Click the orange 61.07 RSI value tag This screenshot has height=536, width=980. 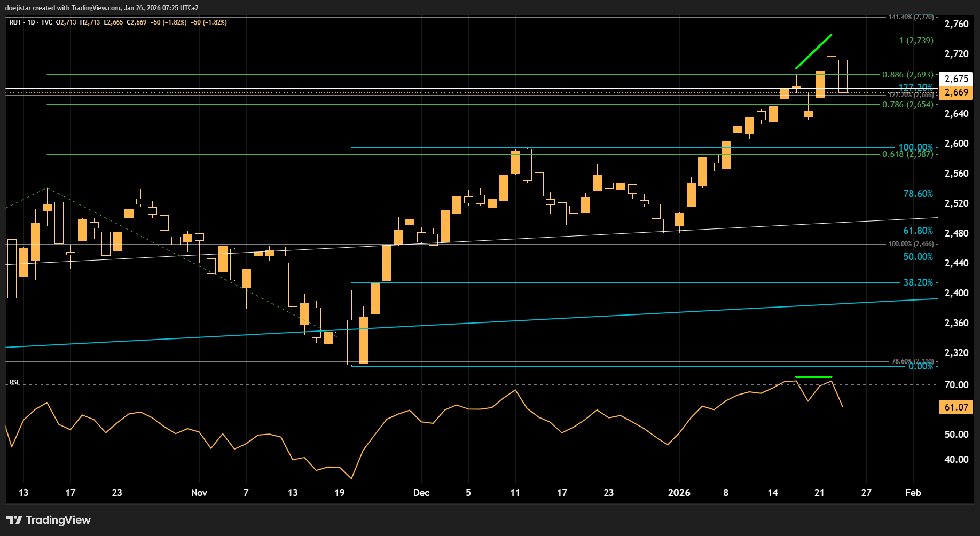(x=955, y=407)
